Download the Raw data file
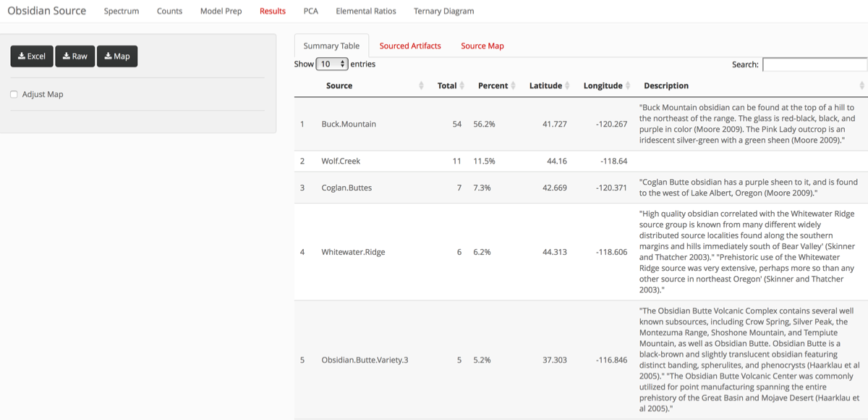The height and width of the screenshot is (420, 868). [75, 56]
